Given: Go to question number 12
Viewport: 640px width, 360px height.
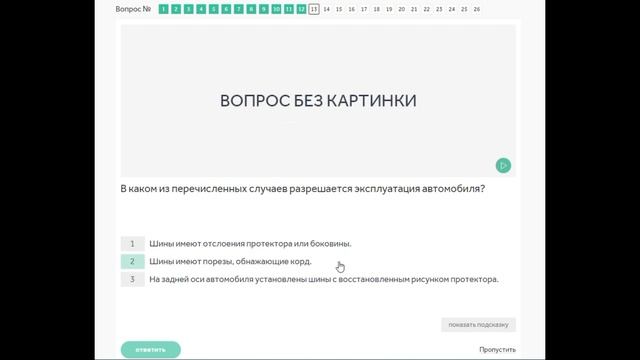Looking at the screenshot, I should [301, 9].
